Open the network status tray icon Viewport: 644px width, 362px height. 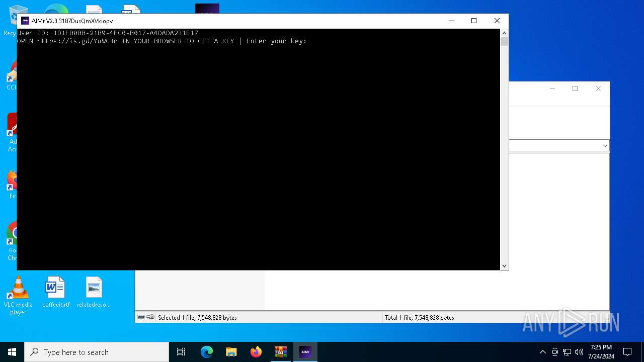pos(567,352)
